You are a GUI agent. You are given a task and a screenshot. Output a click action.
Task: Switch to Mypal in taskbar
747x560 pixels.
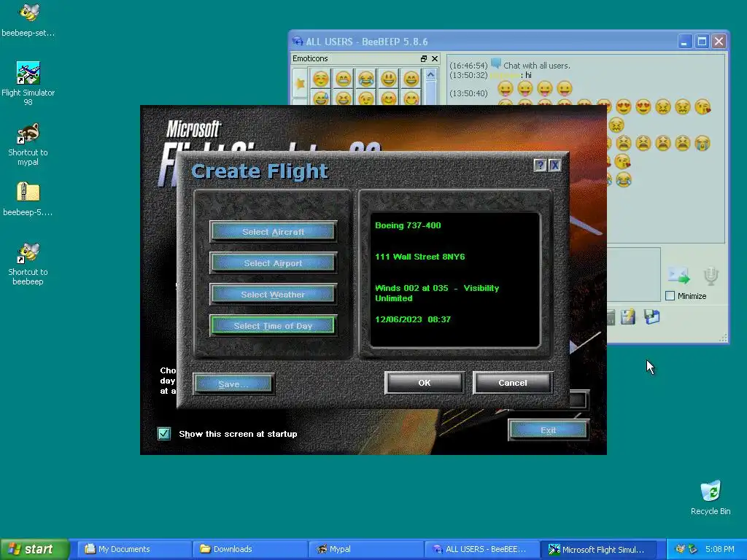click(x=365, y=549)
